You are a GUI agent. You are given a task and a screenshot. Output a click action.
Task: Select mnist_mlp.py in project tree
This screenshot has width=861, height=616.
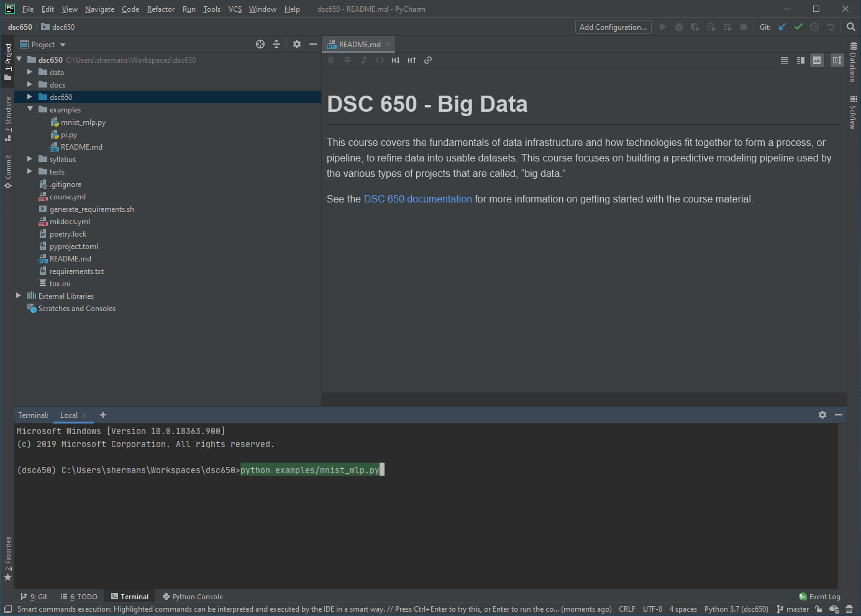coord(83,122)
